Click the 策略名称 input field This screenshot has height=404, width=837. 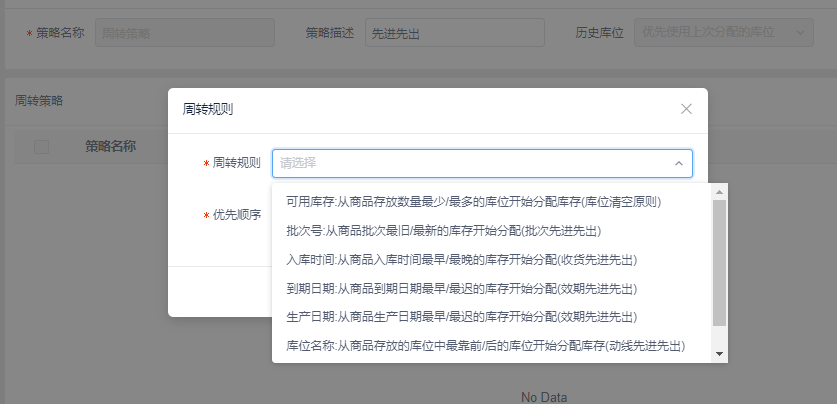185,33
